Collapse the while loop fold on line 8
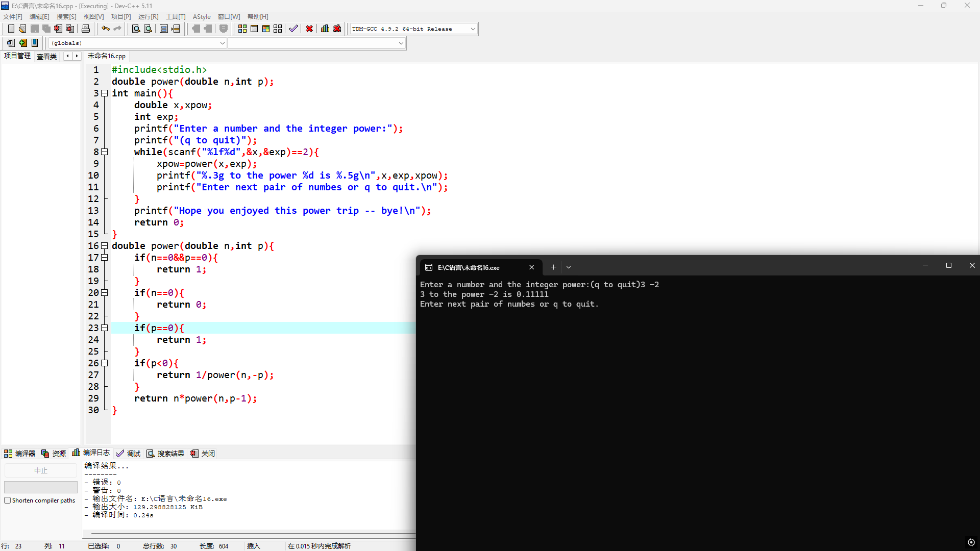980x551 pixels. [104, 152]
